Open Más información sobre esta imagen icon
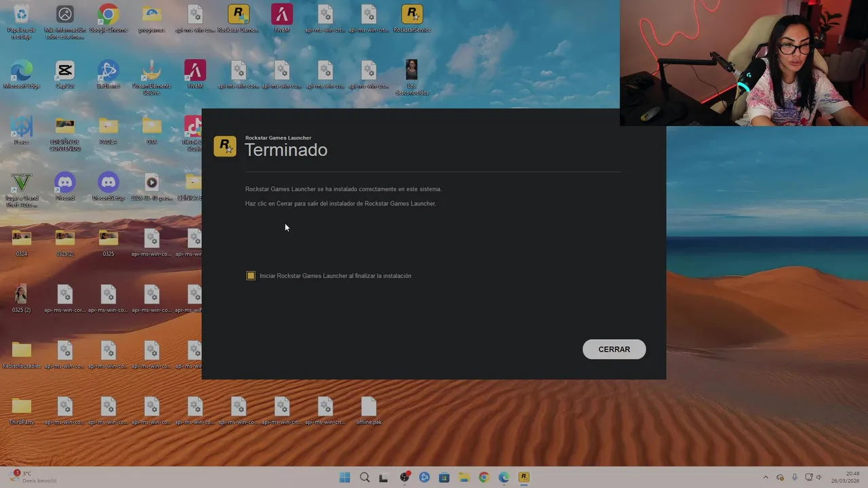Viewport: 868px width, 488px height. point(65,22)
